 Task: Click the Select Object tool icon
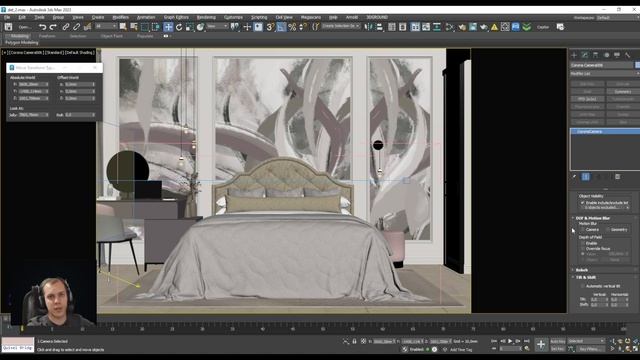[x=123, y=27]
